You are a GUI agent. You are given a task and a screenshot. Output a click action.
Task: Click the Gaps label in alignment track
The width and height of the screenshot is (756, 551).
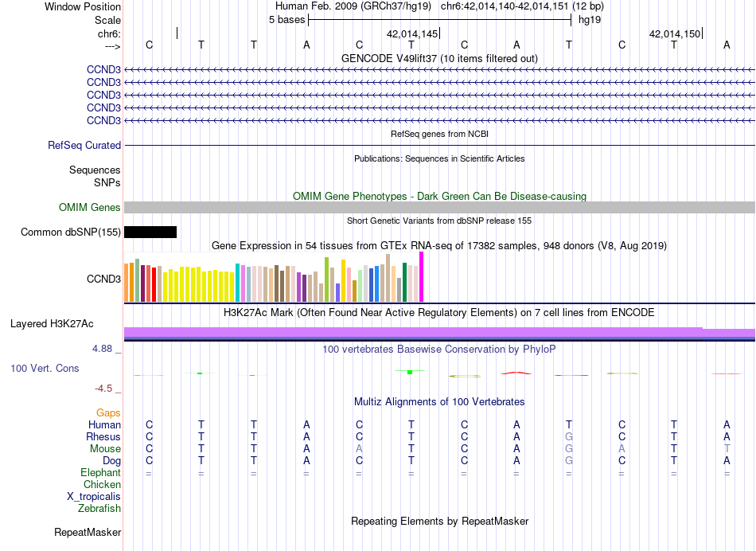point(108,412)
